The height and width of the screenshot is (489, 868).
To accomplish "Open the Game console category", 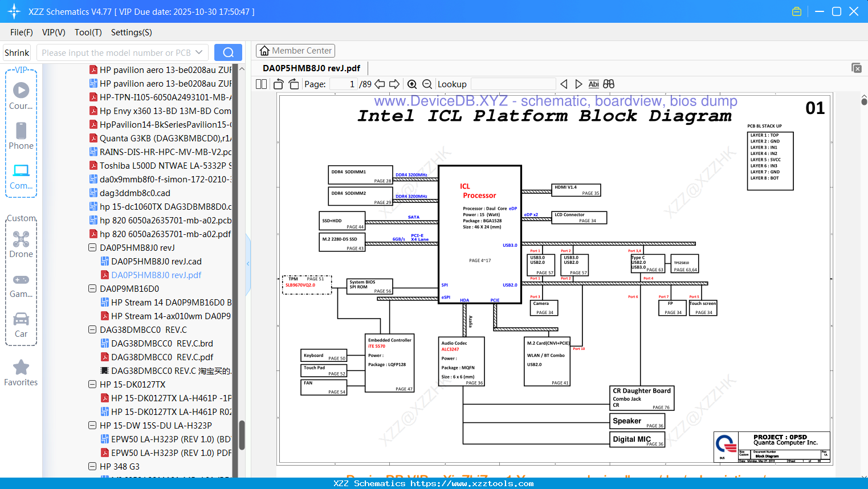I will pos(21,285).
